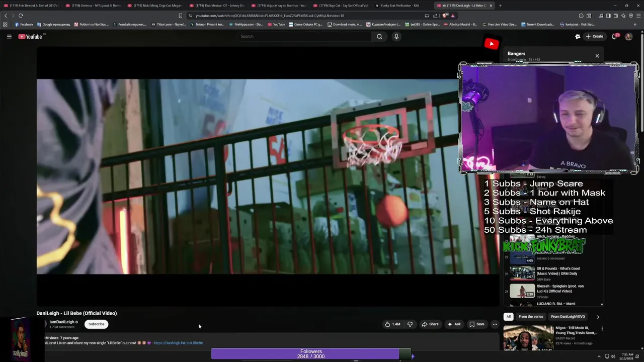This screenshot has width=644, height=362.
Task: Start voice search with the microphone icon
Action: coord(396,36)
